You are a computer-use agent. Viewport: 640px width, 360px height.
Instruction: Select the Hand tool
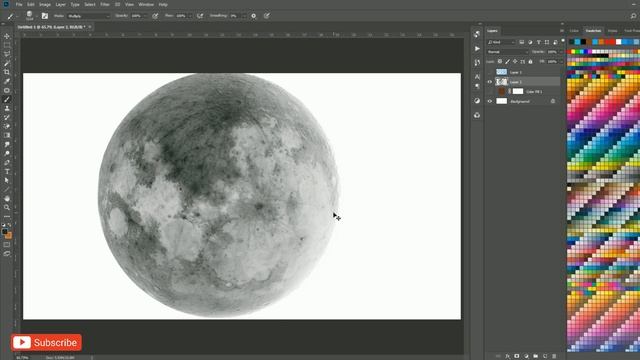point(7,198)
